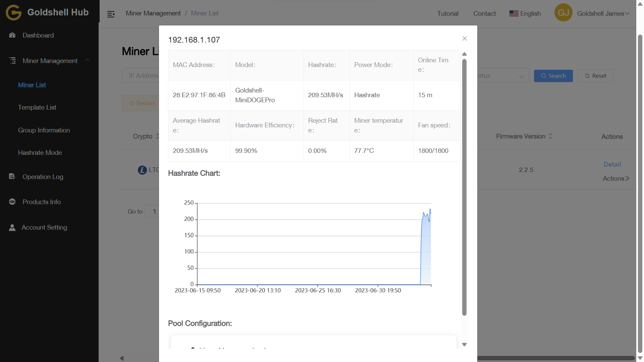
Task: Click the Search button
Action: tap(553, 76)
